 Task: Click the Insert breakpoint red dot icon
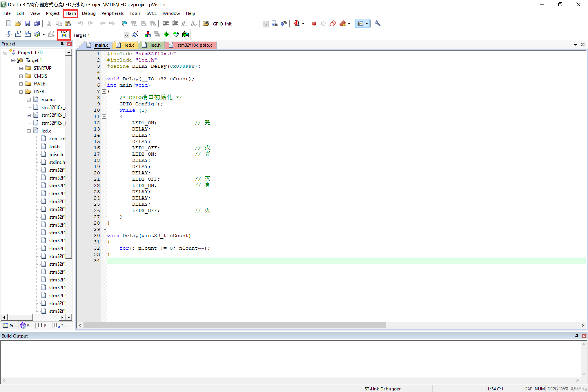[314, 24]
